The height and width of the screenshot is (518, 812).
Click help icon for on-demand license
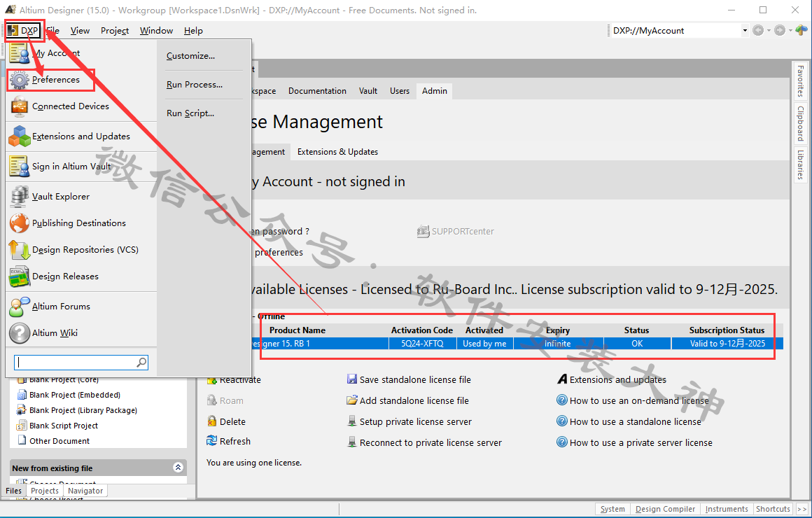point(562,400)
